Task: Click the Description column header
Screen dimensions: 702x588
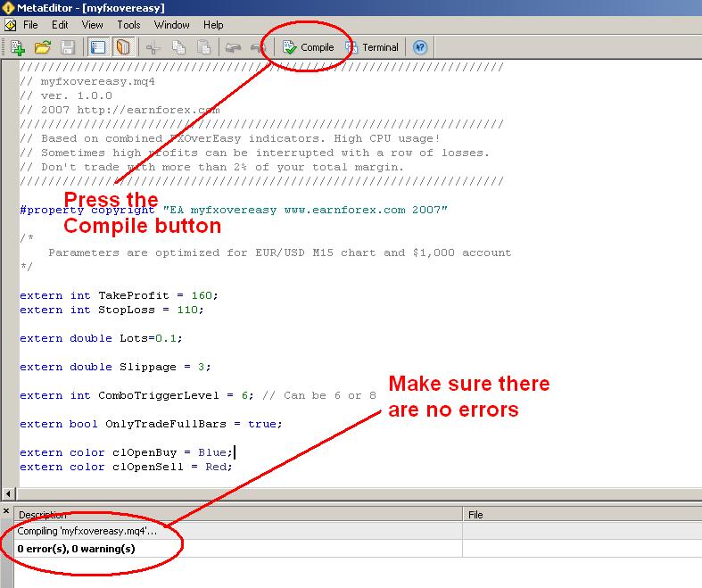Action: (x=238, y=515)
